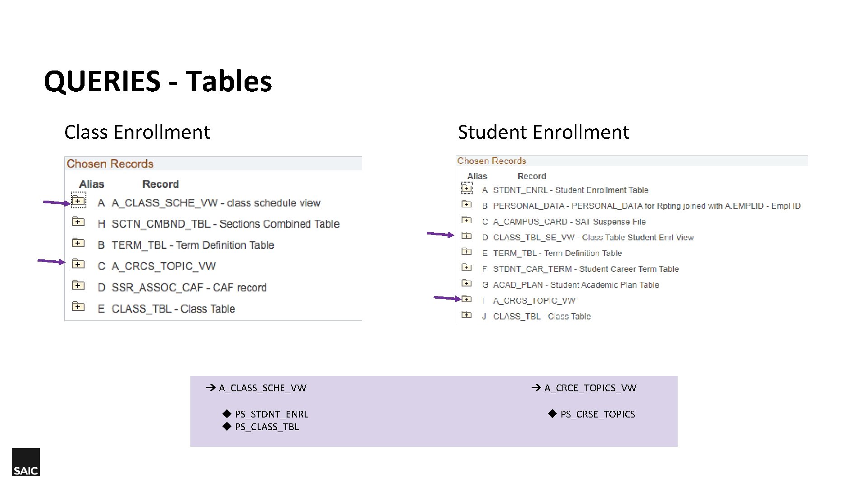This screenshot has height=488, width=868.
Task: Toggle open the A_CRCS_TOPIC_VW row alias I
Action: tap(467, 300)
